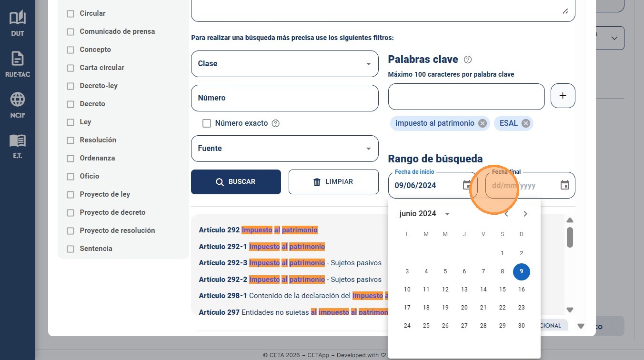
Task: Open calendar for Fecha final
Action: click(x=565, y=185)
